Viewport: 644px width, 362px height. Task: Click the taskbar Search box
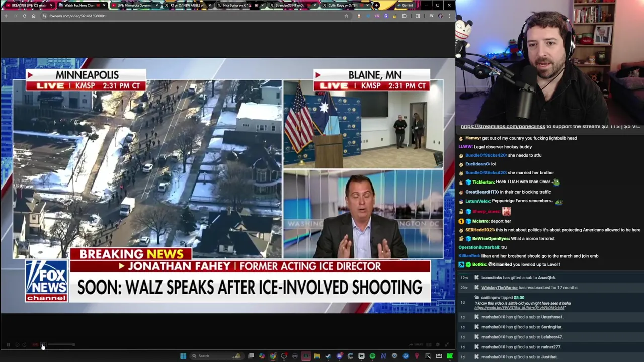click(217, 356)
